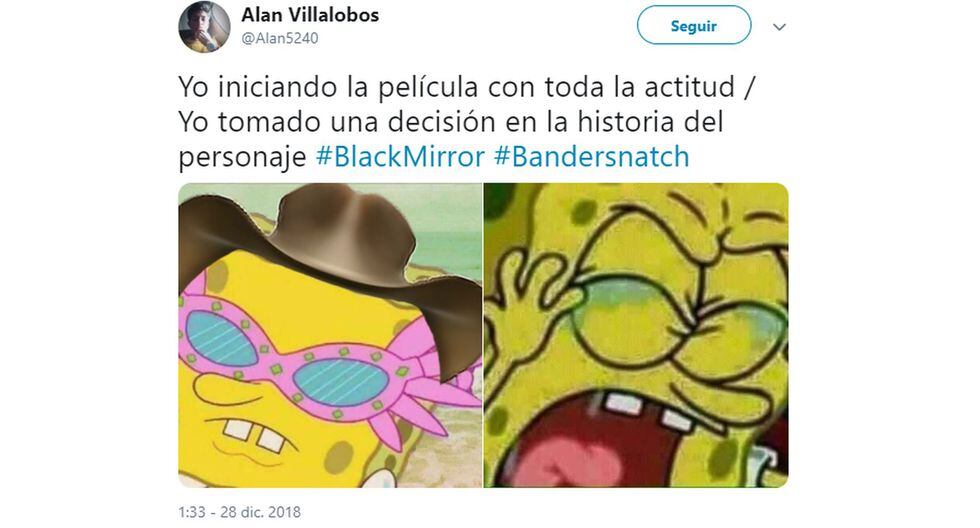Open Alan Villalobos's profile avatar

pos(204,27)
